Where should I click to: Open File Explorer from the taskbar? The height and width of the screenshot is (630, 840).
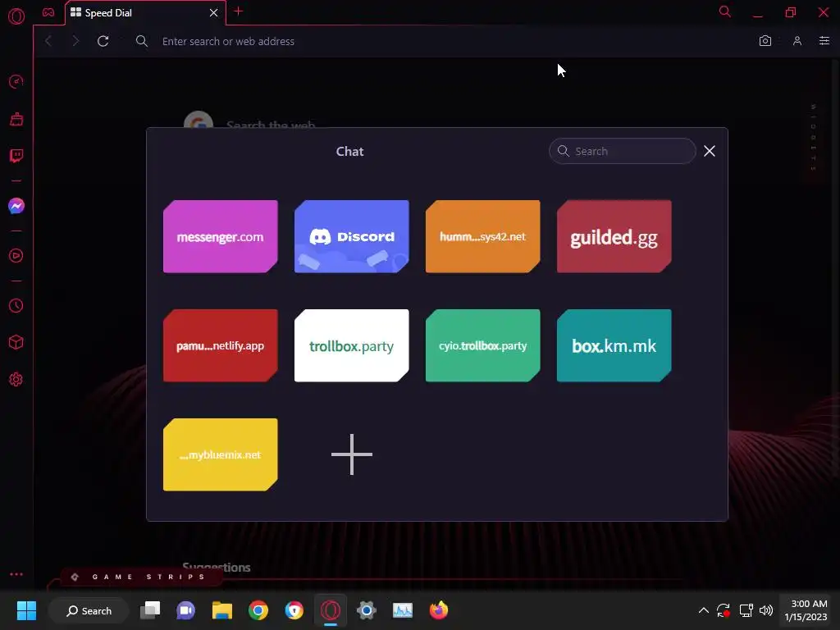pos(221,610)
